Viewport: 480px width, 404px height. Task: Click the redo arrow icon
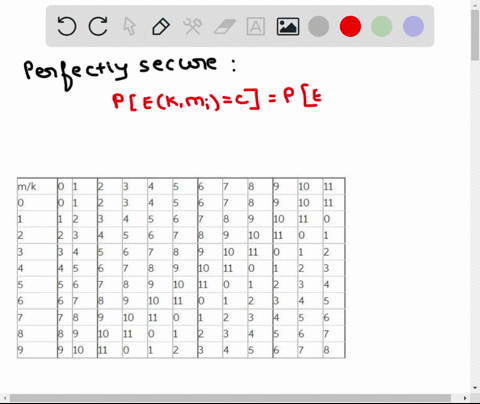click(x=98, y=26)
